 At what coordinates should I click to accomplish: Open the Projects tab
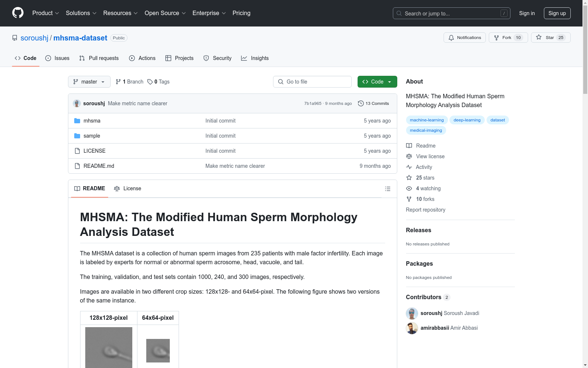pos(179,58)
